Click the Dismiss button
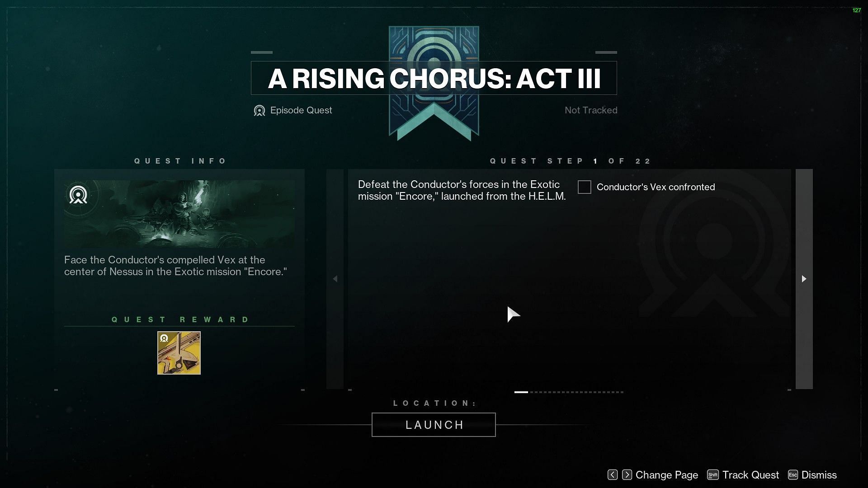 click(x=819, y=475)
